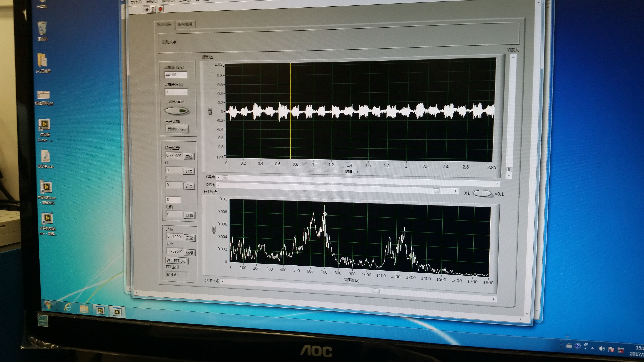The image size is (644, 362).
Task: Open the 文件(F) menu
Action: point(136,2)
